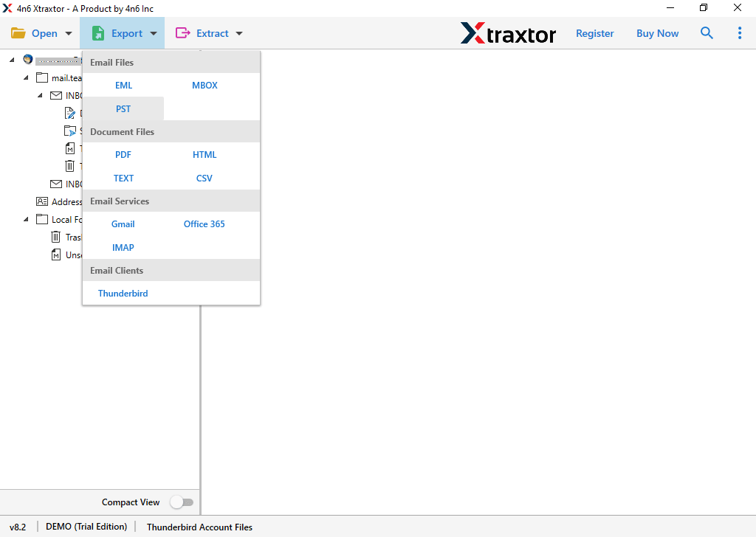Choose PDF export format
Image resolution: width=756 pixels, height=537 pixels.
pyautogui.click(x=123, y=155)
